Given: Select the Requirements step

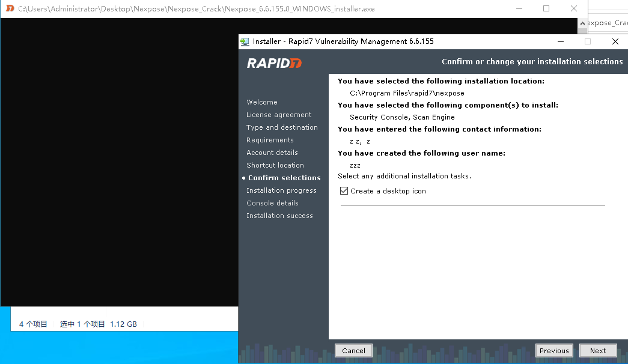Looking at the screenshot, I should [x=270, y=140].
